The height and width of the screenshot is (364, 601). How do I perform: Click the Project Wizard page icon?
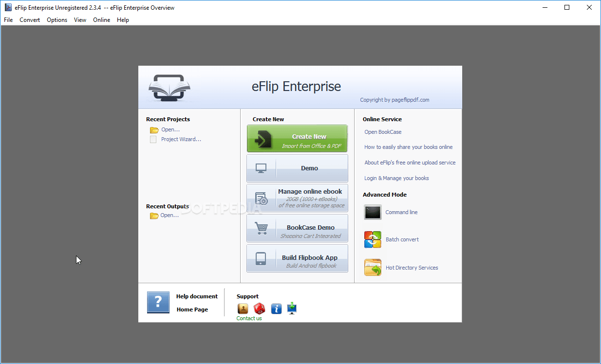[153, 140]
